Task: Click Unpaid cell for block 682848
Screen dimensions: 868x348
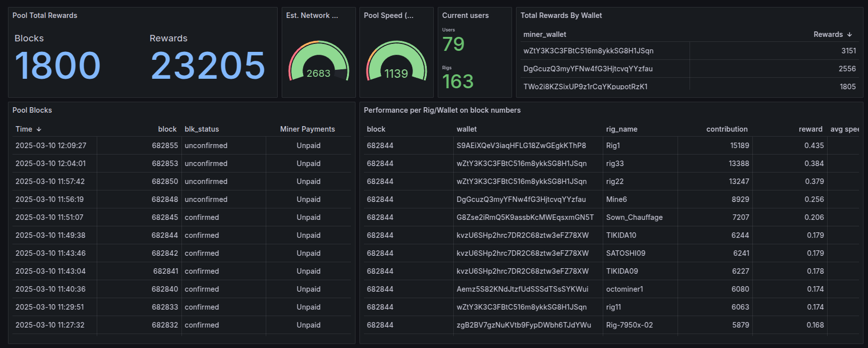Action: pos(309,199)
